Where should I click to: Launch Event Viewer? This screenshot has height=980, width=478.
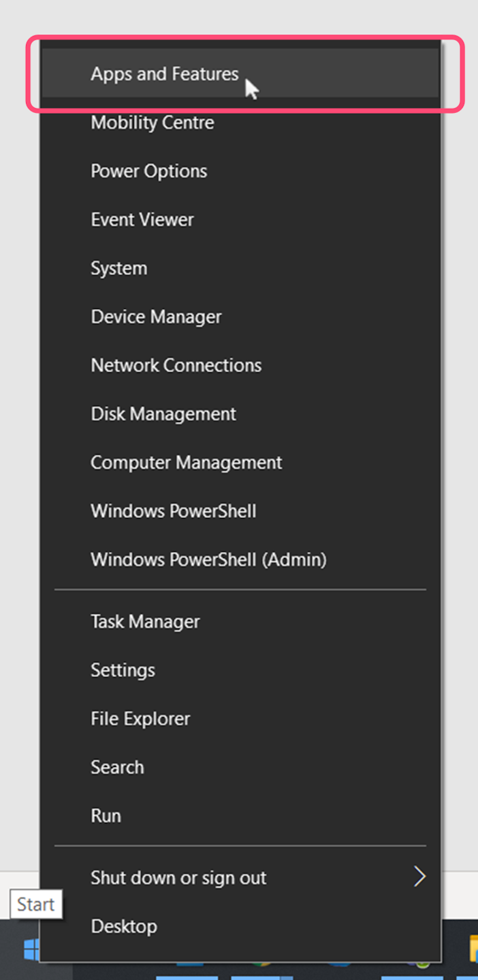[142, 219]
